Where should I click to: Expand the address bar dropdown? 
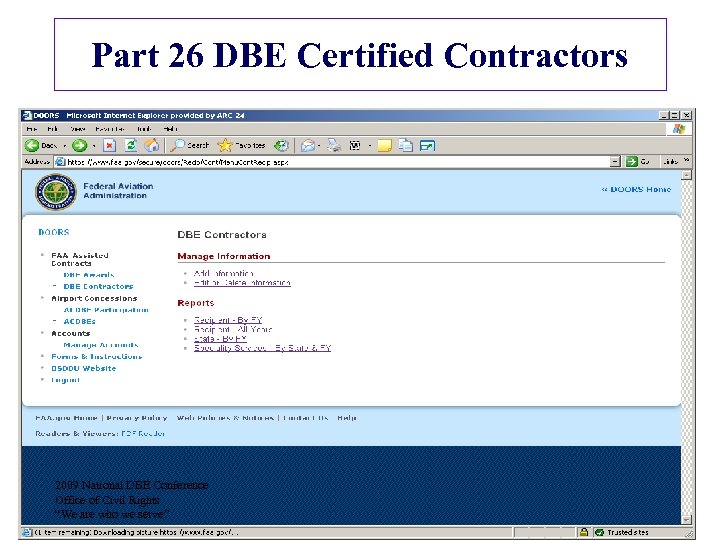615,161
